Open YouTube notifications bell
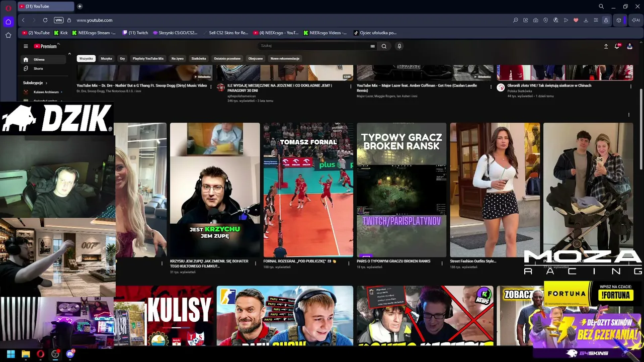The height and width of the screenshot is (362, 644). (617, 46)
